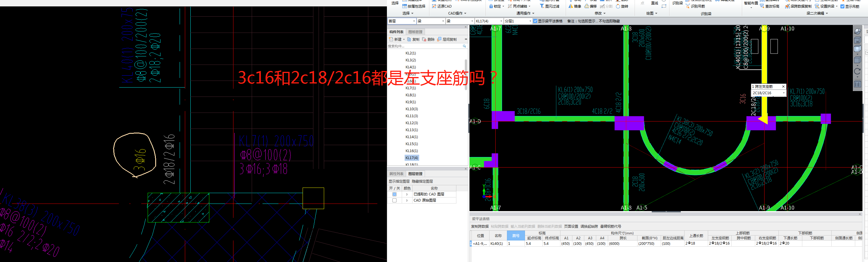Screen dimensions: 868x262
Task: Click 显示指定图层 button
Action: [x=399, y=181]
